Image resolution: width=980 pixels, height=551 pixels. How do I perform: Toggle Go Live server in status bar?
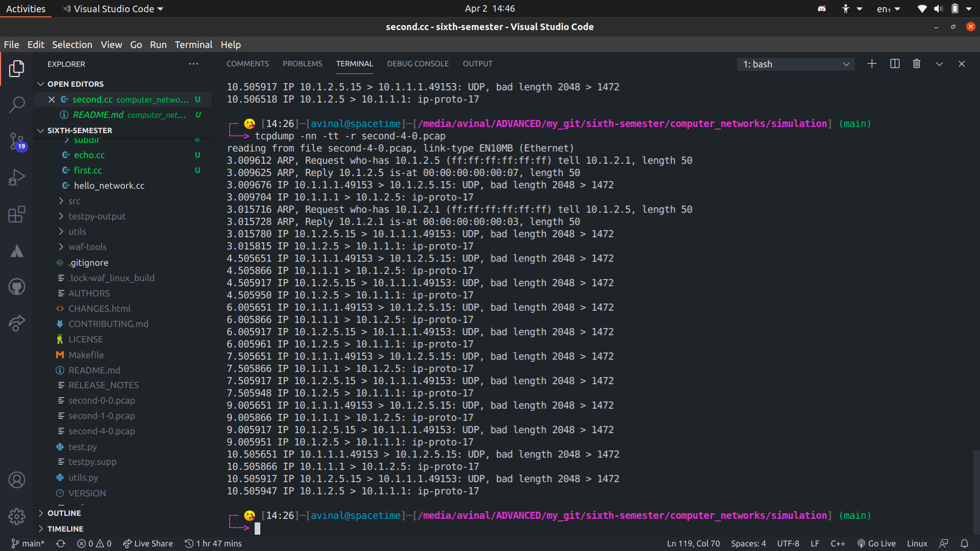(x=876, y=543)
